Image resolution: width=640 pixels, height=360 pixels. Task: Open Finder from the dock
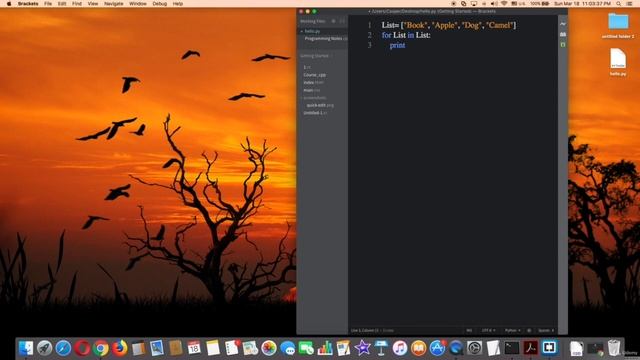(26, 348)
